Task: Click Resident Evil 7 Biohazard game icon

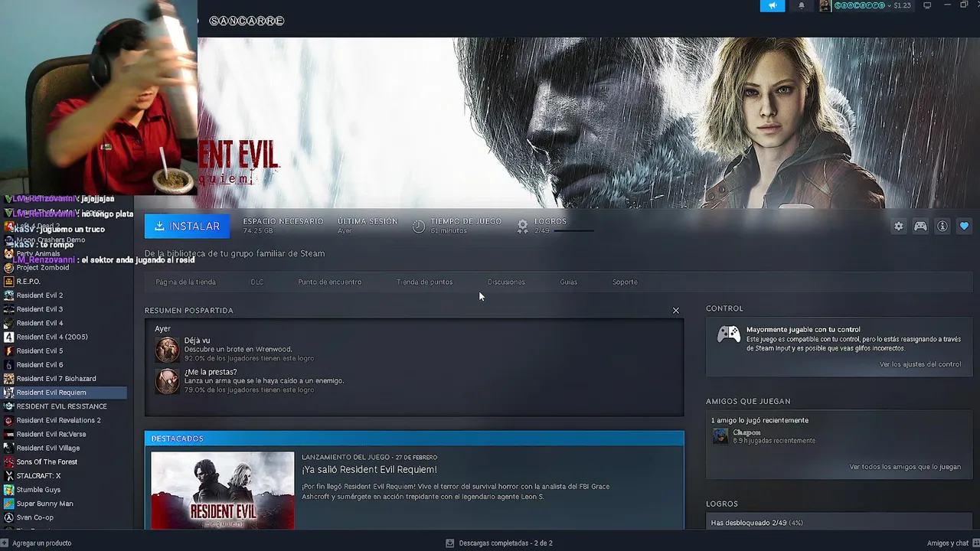Action: [x=8, y=379]
